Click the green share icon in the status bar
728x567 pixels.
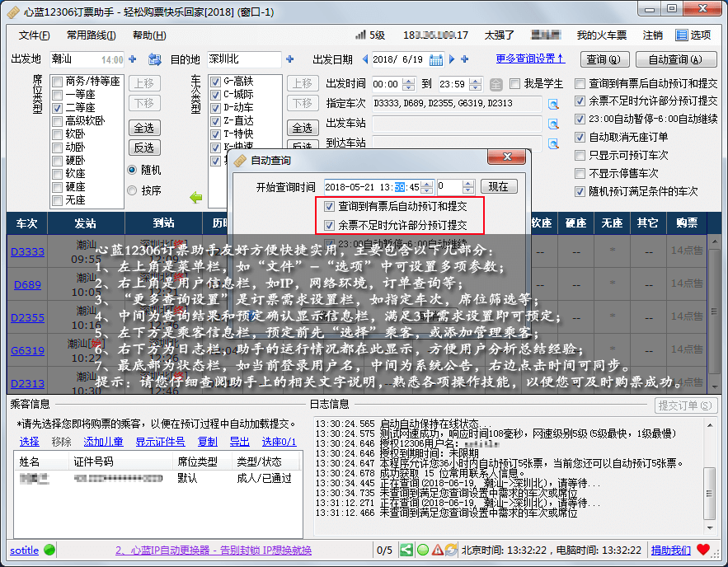[406, 548]
